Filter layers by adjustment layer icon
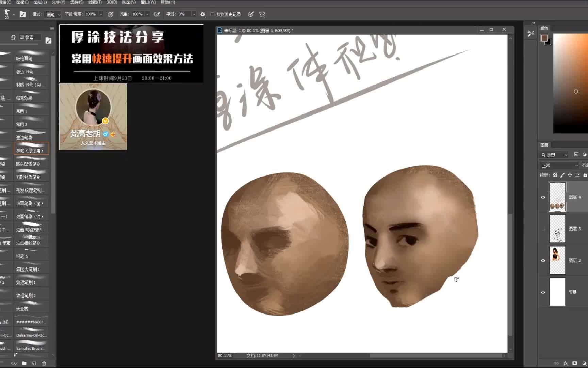Image resolution: width=588 pixels, height=368 pixels. [x=585, y=155]
